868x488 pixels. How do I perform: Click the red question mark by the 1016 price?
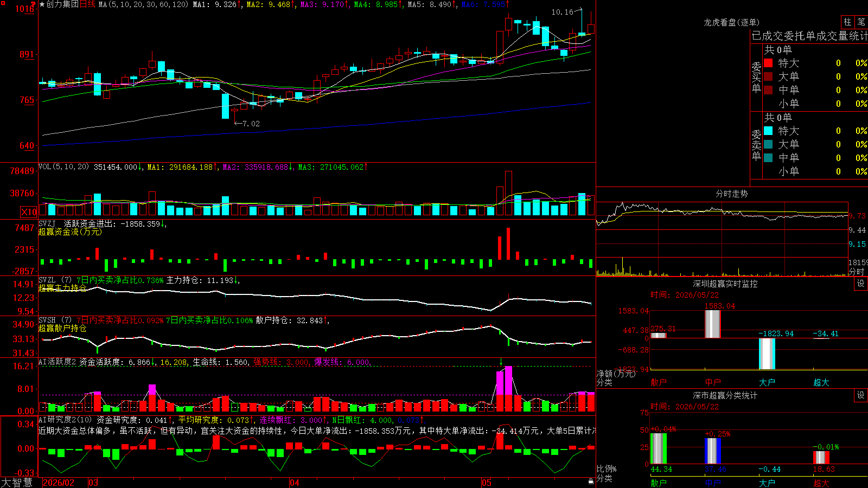coord(33,5)
